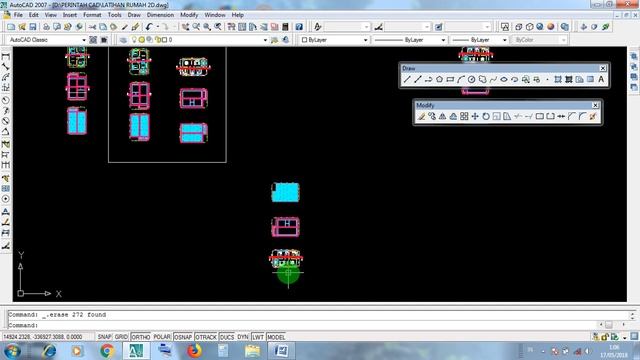Viewport: 640px width, 360px height.
Task: Click the Save icon in Standard toolbar
Action: click(x=33, y=27)
